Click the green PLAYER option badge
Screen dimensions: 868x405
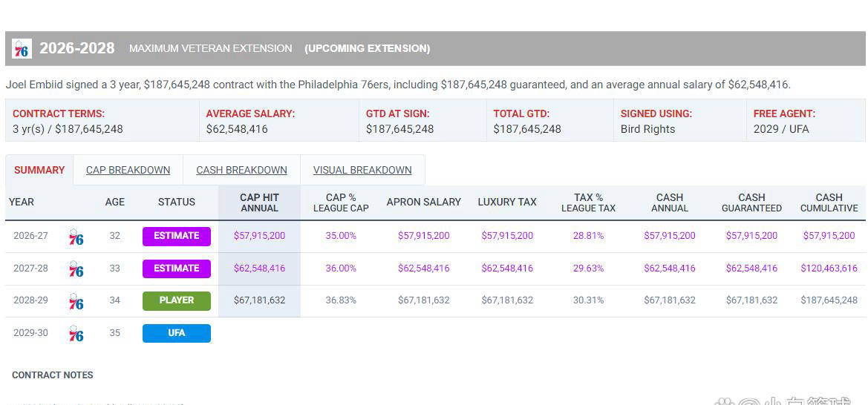click(177, 300)
